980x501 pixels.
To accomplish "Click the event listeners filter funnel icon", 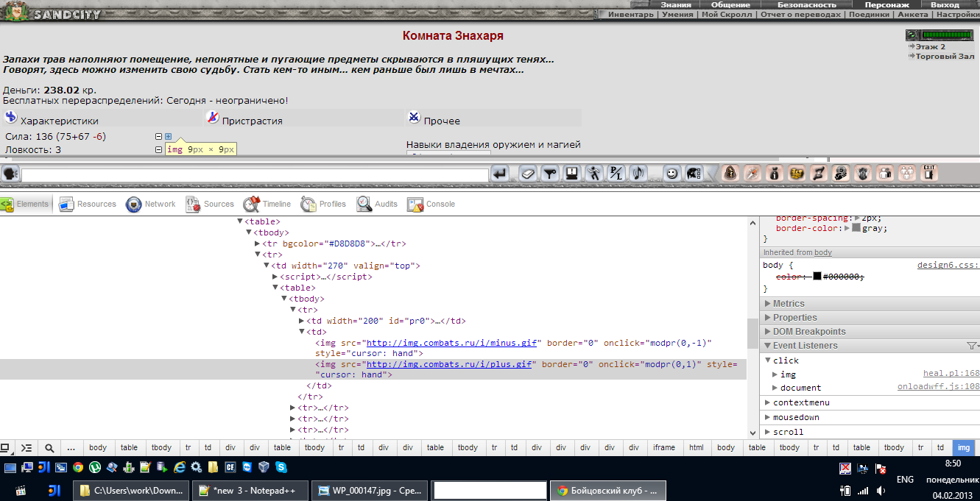I will tap(972, 346).
